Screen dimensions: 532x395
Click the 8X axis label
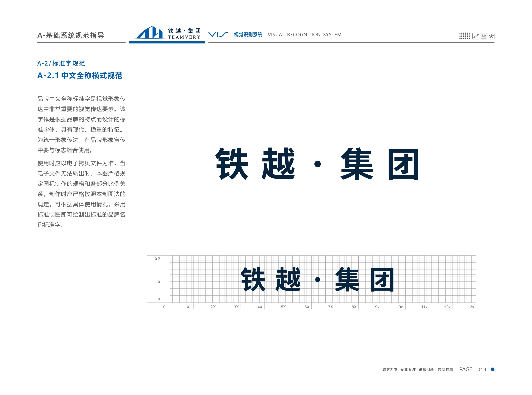[354, 307]
